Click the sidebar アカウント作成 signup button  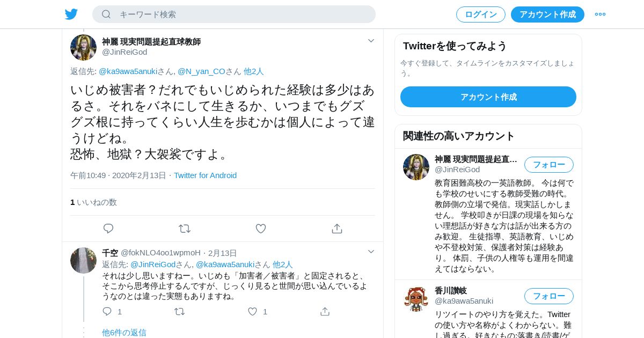pyautogui.click(x=488, y=97)
